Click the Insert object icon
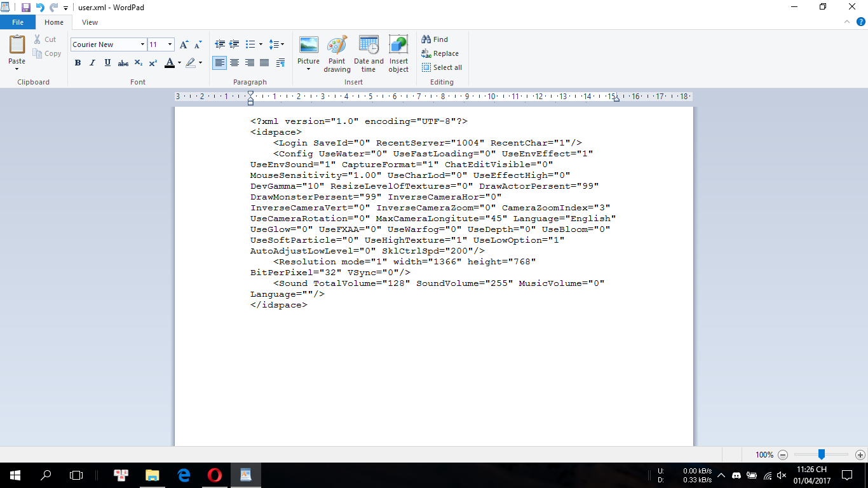The height and width of the screenshot is (488, 868). tap(398, 53)
